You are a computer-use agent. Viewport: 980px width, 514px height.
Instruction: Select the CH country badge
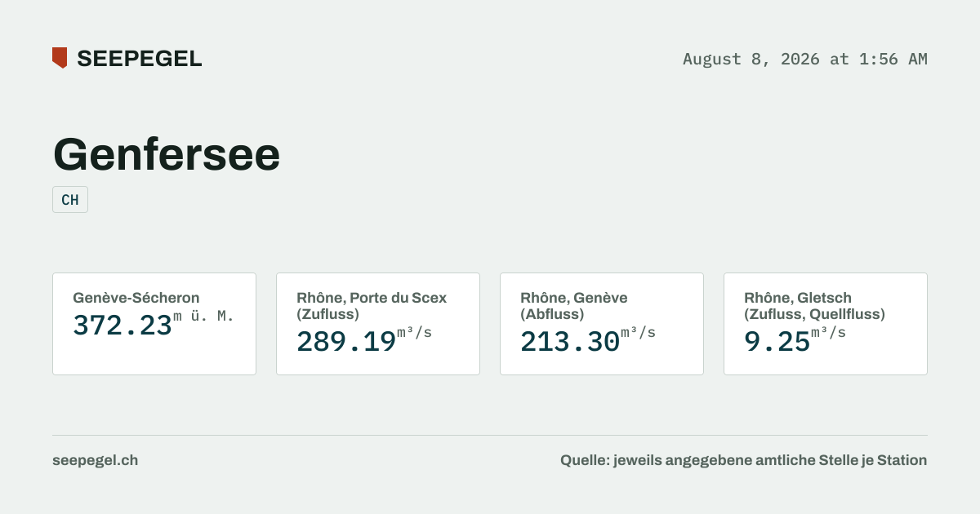pos(70,200)
